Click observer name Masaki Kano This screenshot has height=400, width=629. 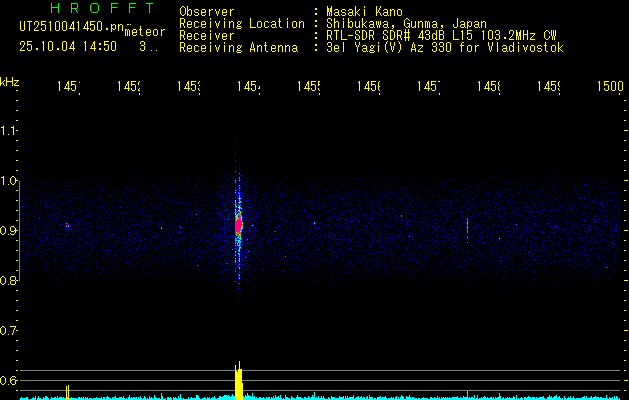click(368, 11)
